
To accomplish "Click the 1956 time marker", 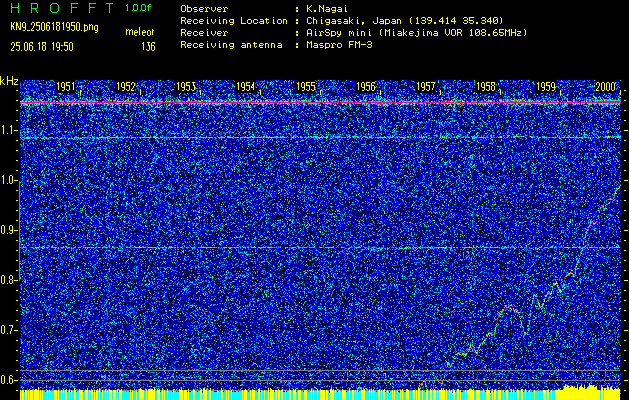I will coord(365,87).
